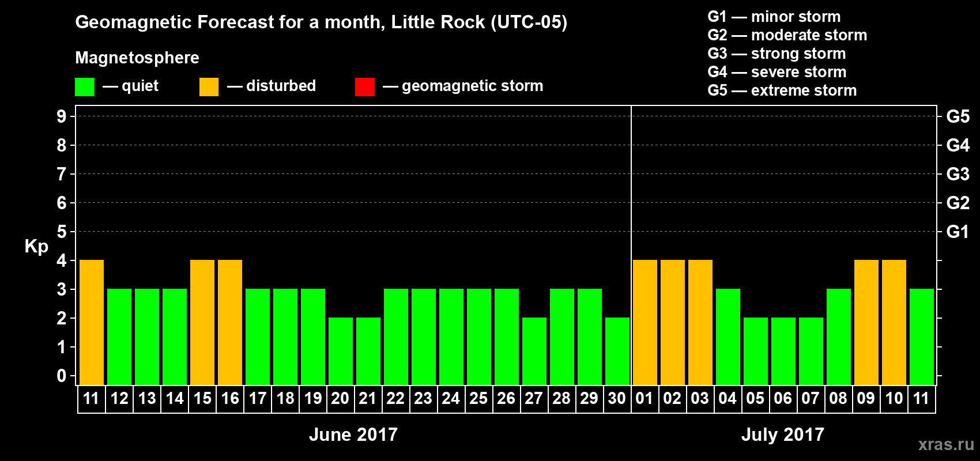
Task: Click the date label 22
Action: pyautogui.click(x=395, y=399)
